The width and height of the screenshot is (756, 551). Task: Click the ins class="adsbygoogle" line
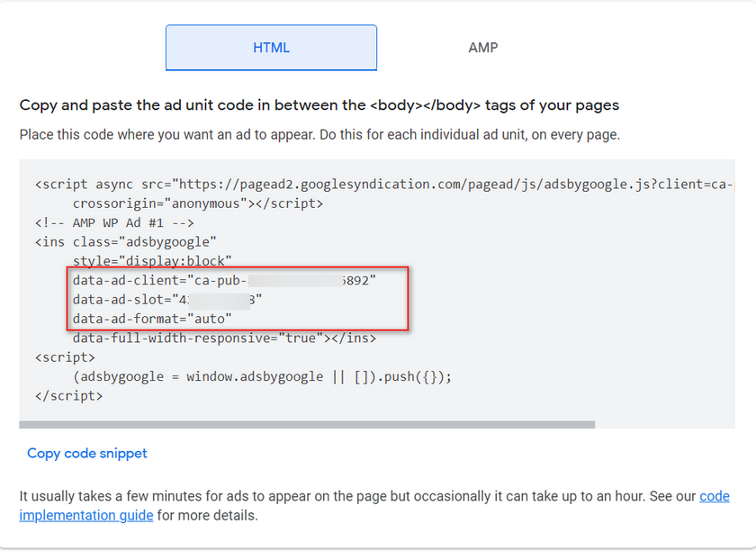pos(126,241)
